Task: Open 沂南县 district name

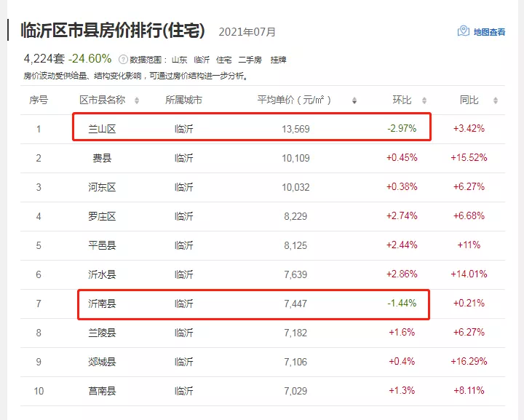Action: (x=102, y=304)
